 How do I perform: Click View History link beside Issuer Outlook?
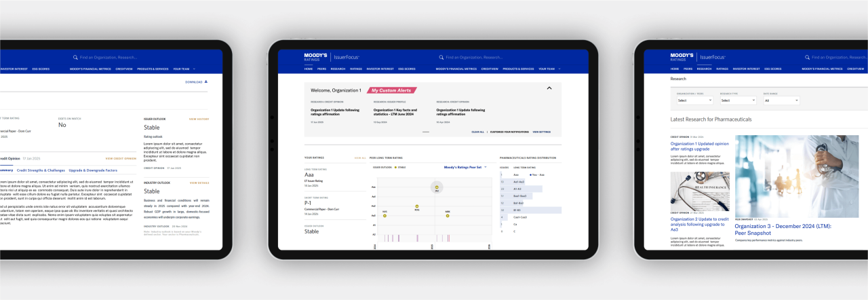[x=199, y=119]
